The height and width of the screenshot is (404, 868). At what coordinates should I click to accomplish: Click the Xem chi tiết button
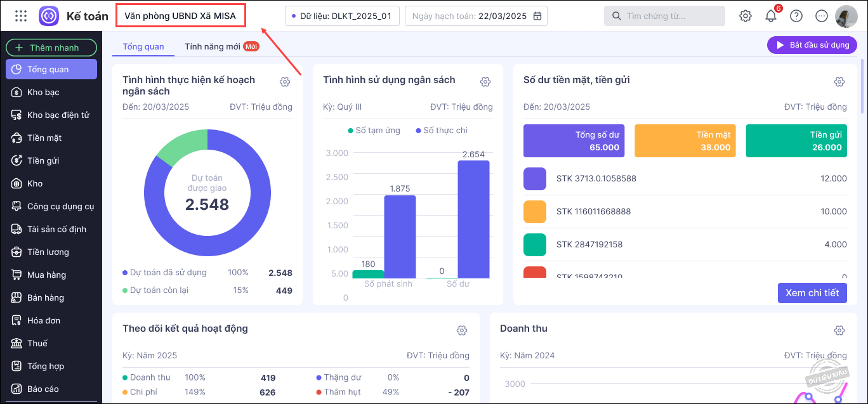coord(812,292)
